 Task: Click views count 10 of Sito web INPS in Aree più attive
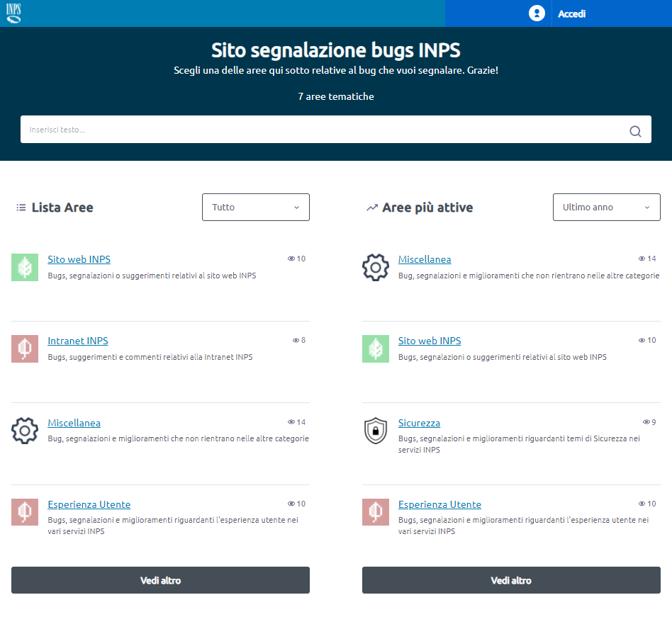(x=652, y=340)
